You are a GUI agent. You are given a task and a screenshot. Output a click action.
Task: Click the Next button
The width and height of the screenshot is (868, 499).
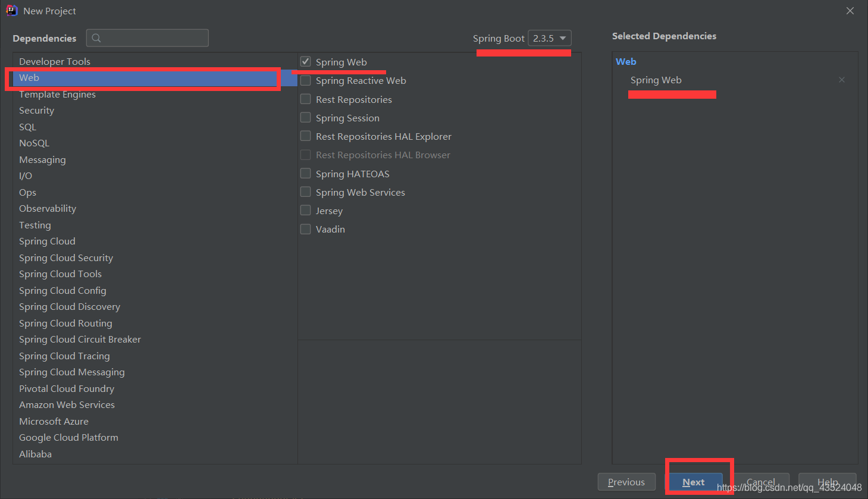[x=694, y=482]
